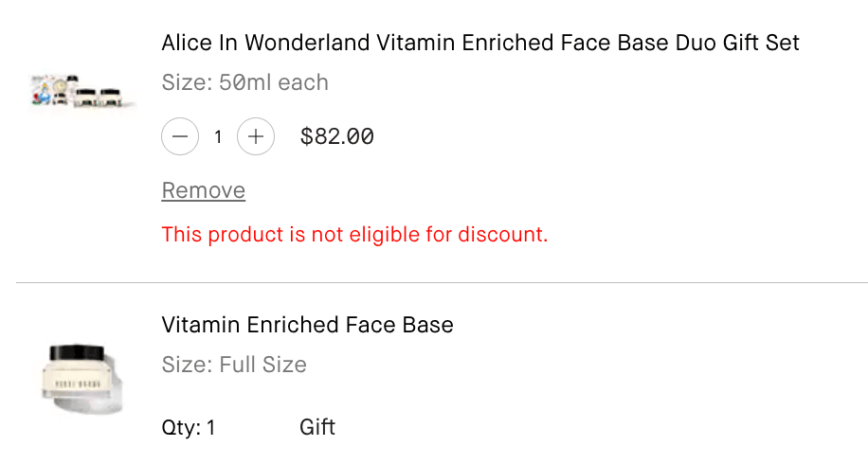Click the divider line between cart items

[x=442, y=282]
